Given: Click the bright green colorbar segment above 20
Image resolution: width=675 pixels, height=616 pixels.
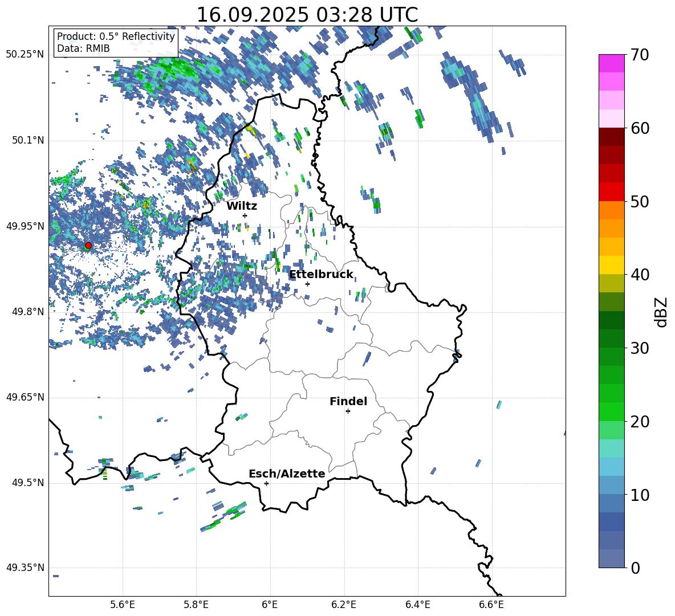Looking at the screenshot, I should click(612, 411).
